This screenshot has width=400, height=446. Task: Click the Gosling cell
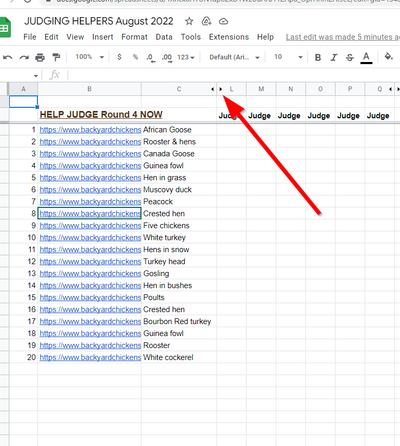click(x=179, y=274)
